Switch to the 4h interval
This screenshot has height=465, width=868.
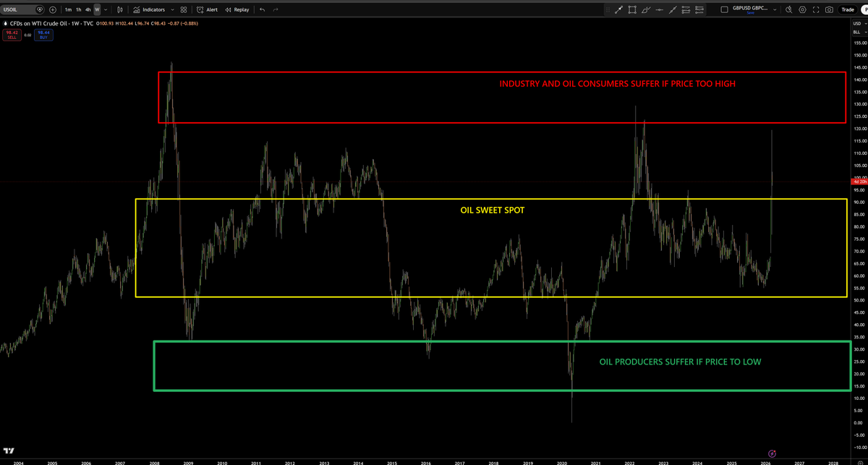(88, 10)
